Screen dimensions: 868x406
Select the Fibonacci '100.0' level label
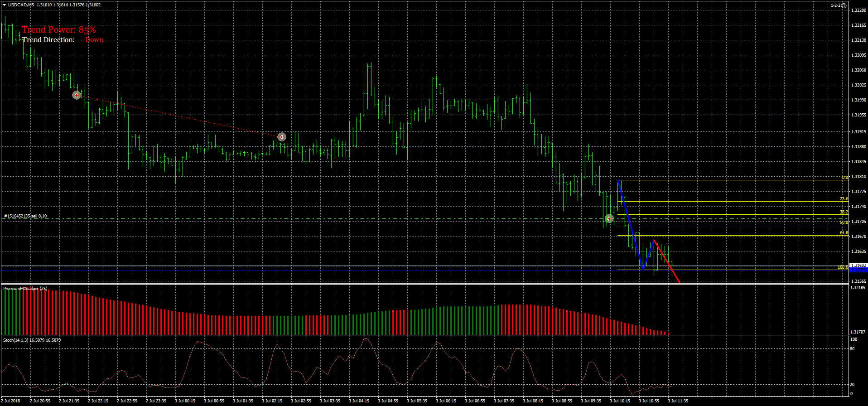tap(843, 267)
